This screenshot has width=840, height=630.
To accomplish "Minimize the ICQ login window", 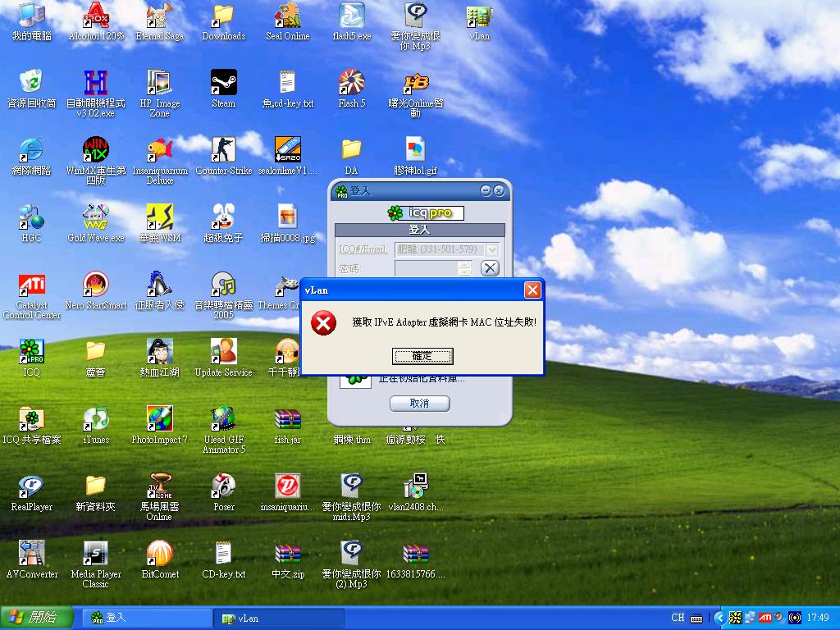I will [x=486, y=190].
